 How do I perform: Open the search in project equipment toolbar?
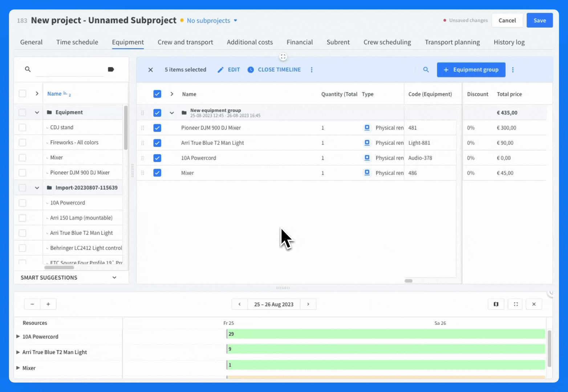coord(426,70)
